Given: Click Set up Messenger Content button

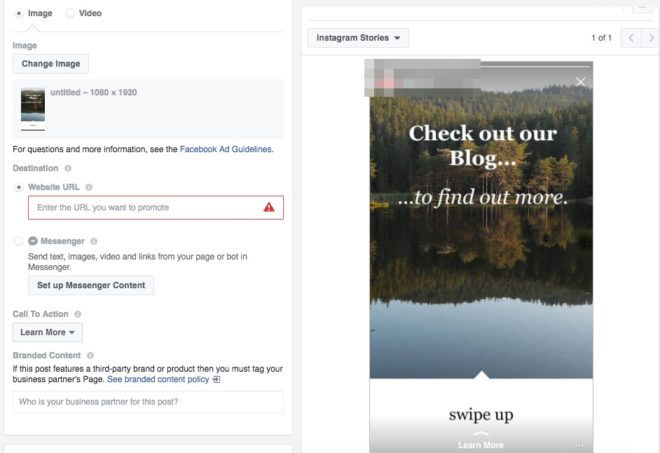Looking at the screenshot, I should click(x=91, y=285).
